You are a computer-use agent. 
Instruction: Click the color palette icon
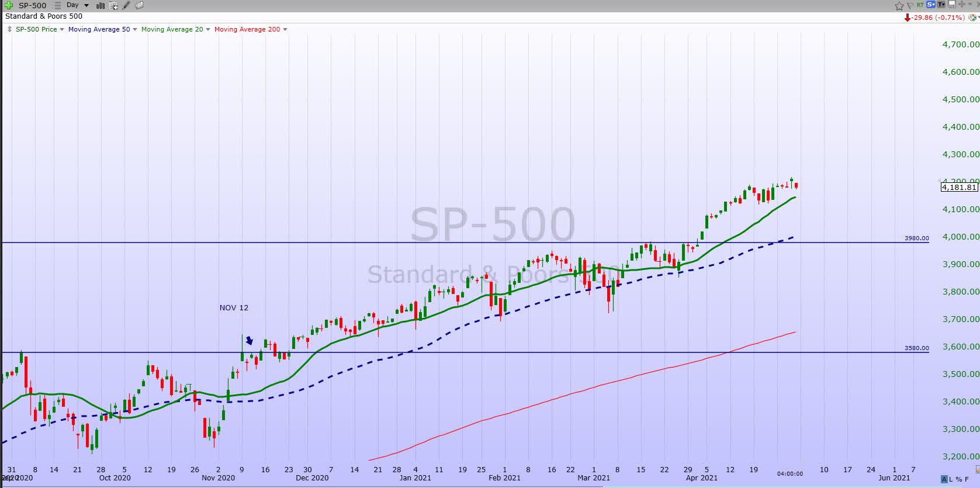(x=972, y=18)
